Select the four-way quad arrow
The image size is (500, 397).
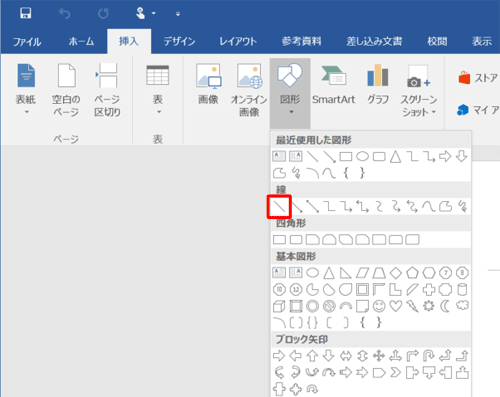[x=379, y=356]
